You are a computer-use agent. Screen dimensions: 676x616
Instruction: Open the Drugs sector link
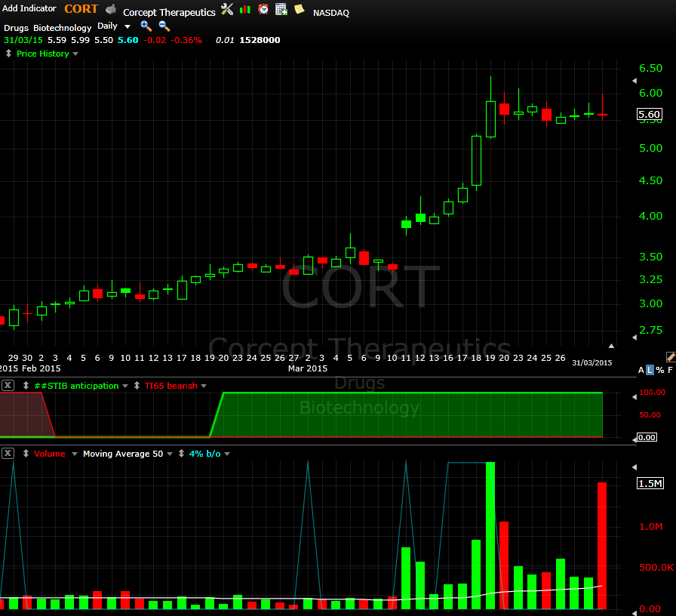[16, 28]
